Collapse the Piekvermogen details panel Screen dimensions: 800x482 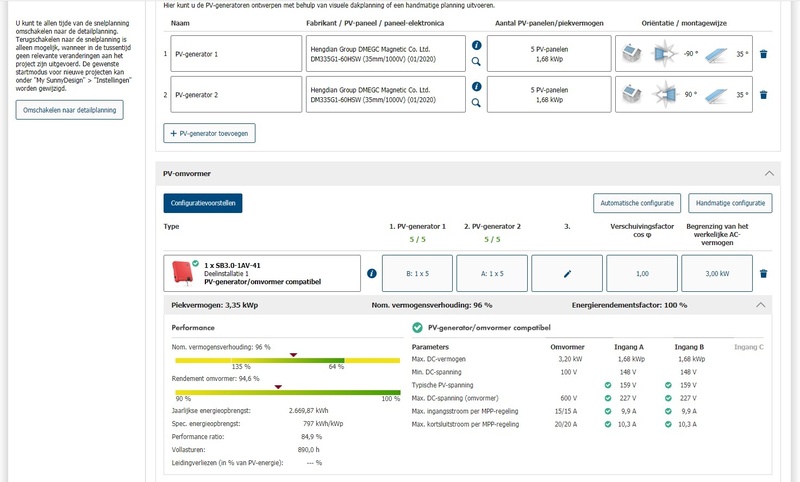(x=760, y=304)
